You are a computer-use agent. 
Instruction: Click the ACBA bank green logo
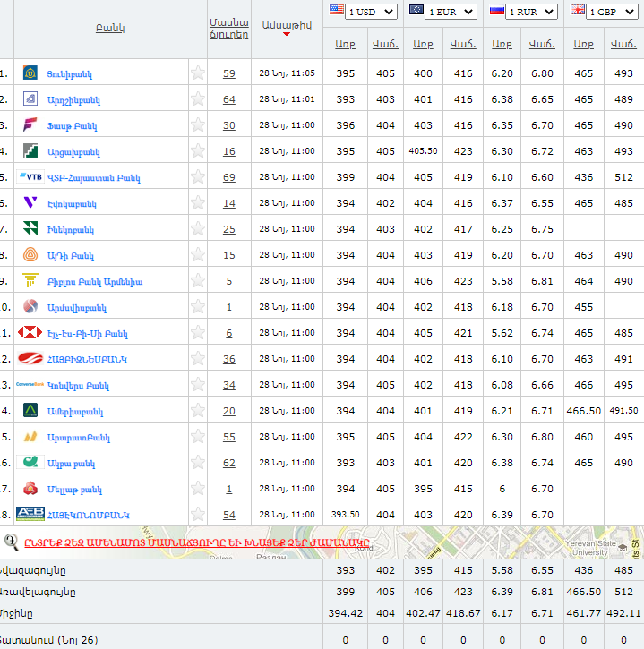click(x=30, y=462)
